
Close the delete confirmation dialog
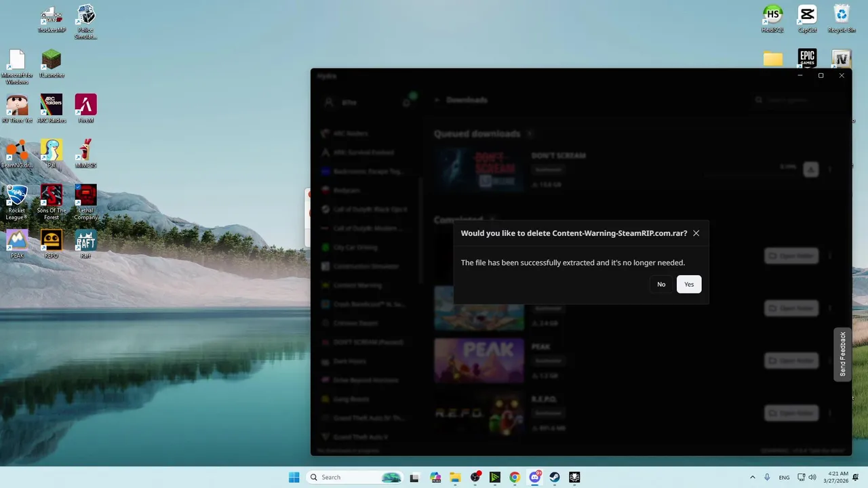point(696,233)
